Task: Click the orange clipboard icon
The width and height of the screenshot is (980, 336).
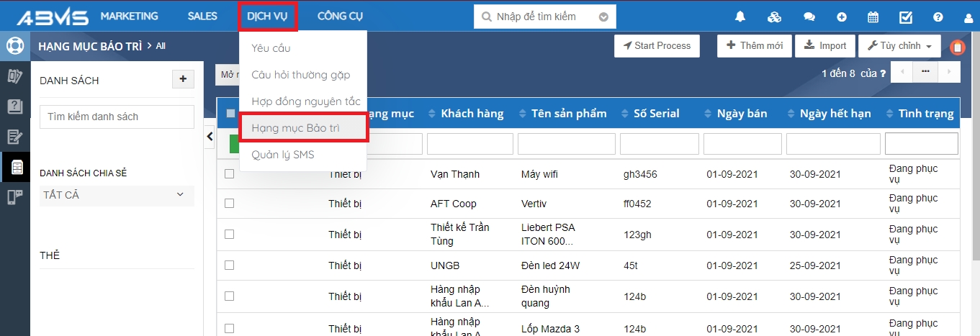Action: point(957,47)
